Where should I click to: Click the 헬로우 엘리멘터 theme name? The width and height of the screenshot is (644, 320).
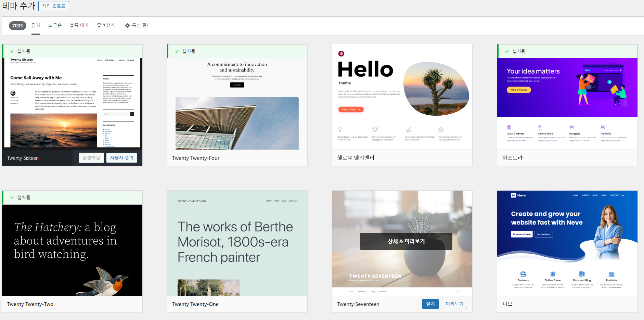356,158
